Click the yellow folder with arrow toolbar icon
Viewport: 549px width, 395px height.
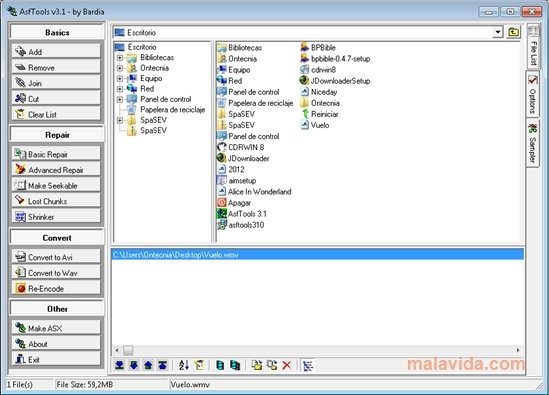[x=257, y=365]
